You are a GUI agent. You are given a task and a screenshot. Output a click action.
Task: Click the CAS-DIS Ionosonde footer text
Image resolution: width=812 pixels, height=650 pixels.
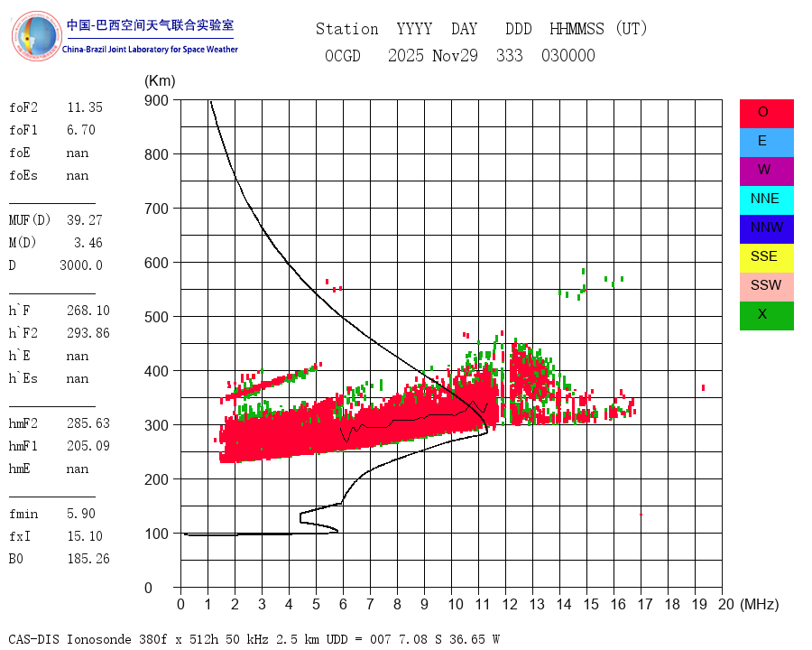click(254, 639)
